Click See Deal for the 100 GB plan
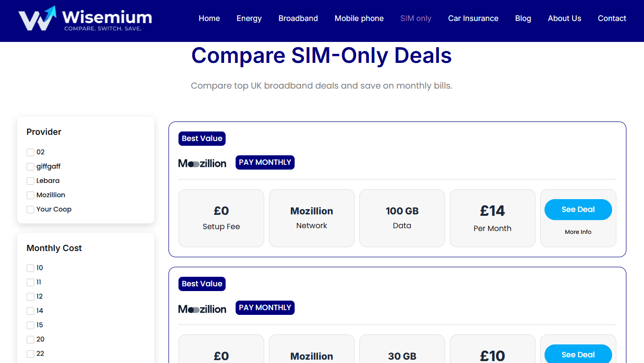Viewport: 644px width, 363px height. click(x=578, y=210)
